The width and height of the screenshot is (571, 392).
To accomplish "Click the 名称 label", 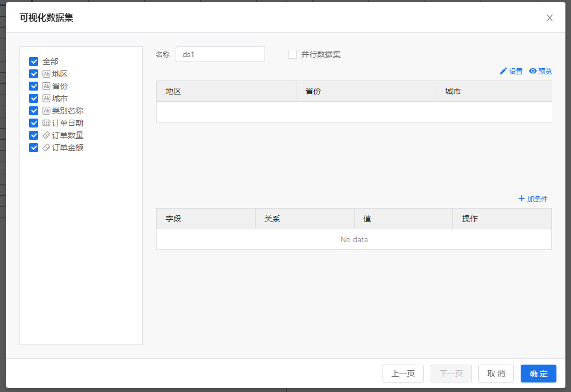I will pos(163,54).
